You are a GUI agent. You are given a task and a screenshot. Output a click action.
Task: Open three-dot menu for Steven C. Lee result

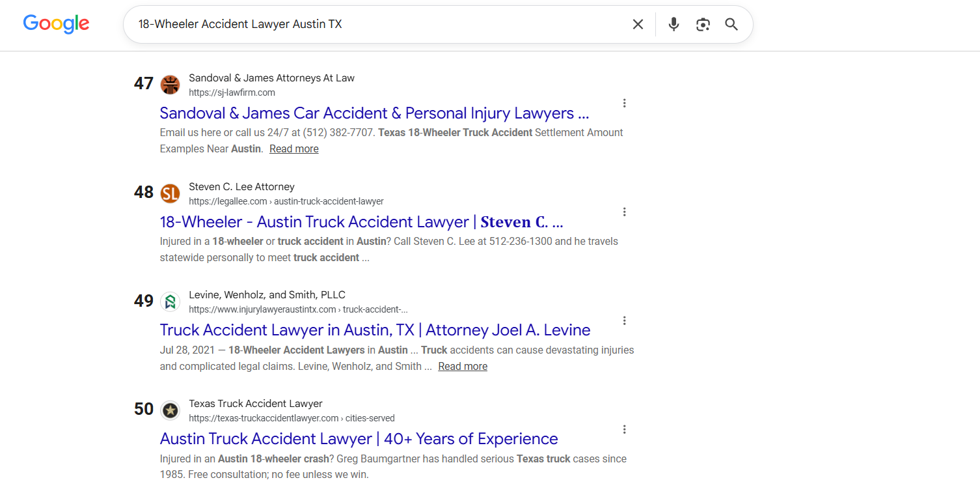pyautogui.click(x=624, y=212)
